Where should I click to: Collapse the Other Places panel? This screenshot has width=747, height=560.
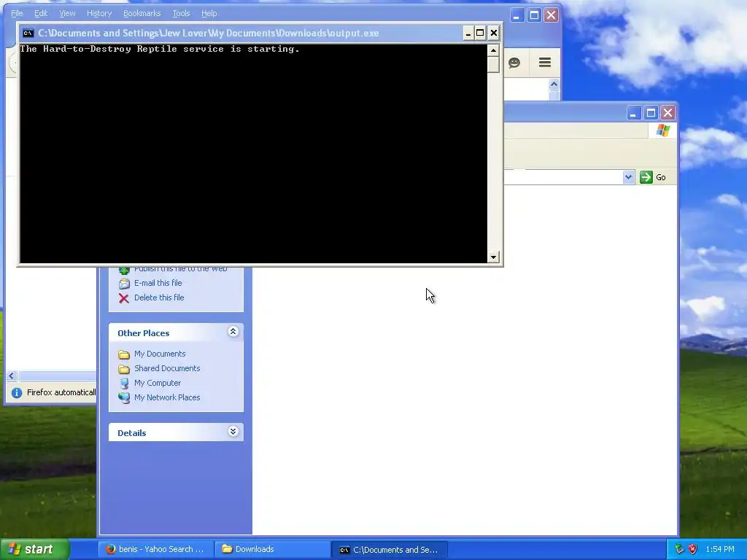[233, 332]
